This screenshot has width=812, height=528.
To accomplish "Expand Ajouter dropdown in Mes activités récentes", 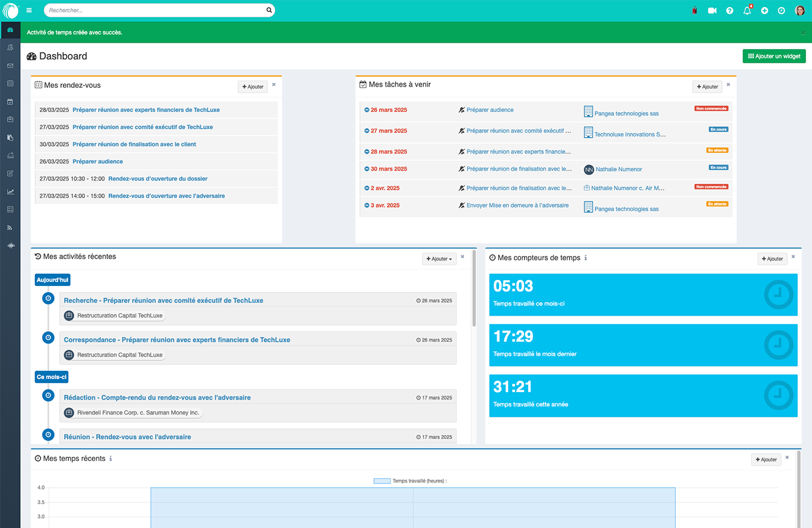I will 439,259.
